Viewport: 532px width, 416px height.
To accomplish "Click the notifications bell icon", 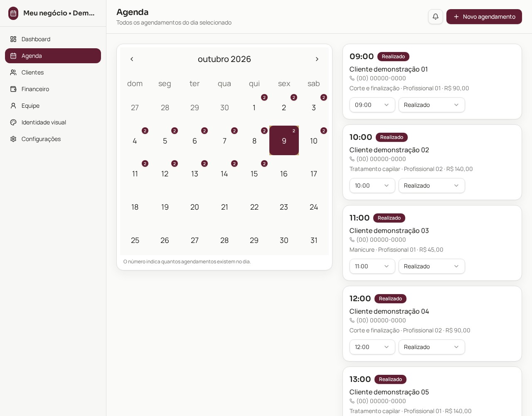I will coord(436,17).
